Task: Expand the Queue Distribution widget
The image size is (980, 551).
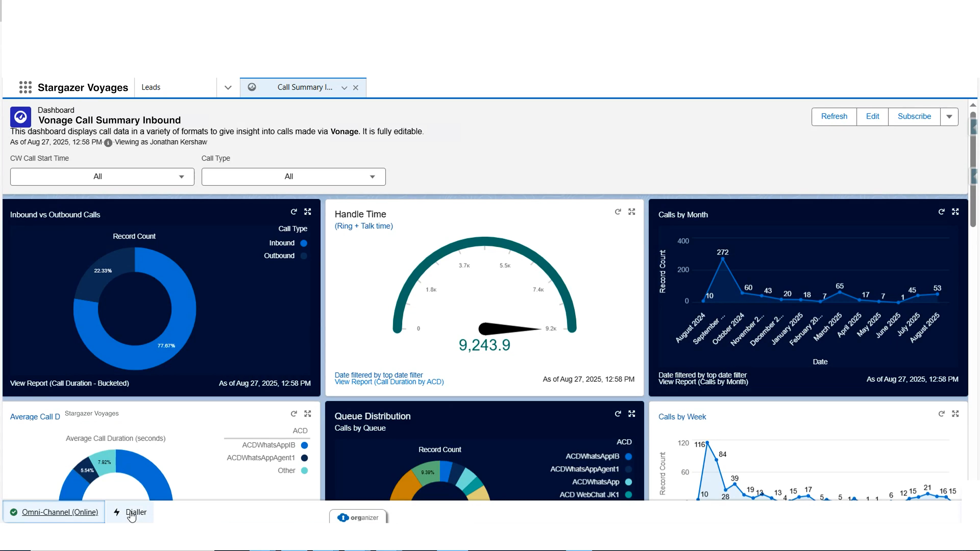Action: (632, 414)
